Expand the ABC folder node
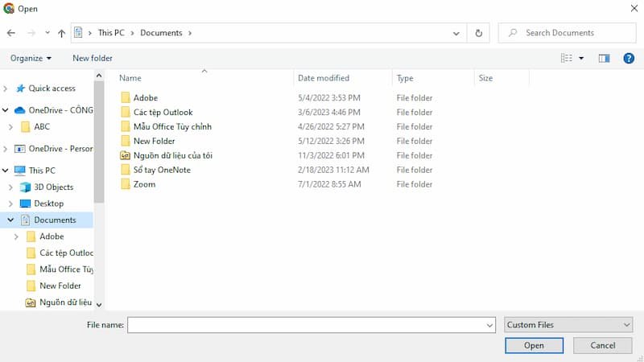The image size is (644, 362). pos(10,127)
